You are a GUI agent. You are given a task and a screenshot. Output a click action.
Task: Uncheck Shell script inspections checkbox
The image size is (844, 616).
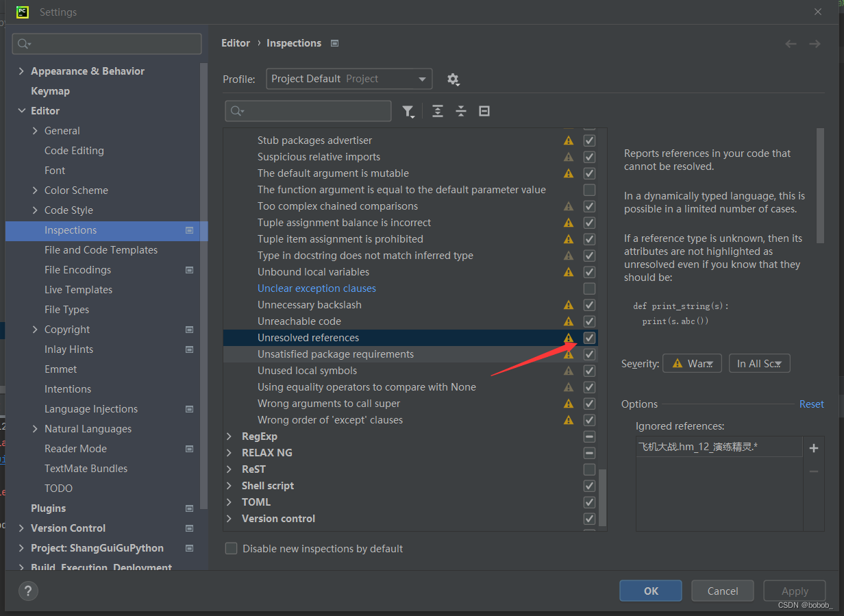coord(589,486)
